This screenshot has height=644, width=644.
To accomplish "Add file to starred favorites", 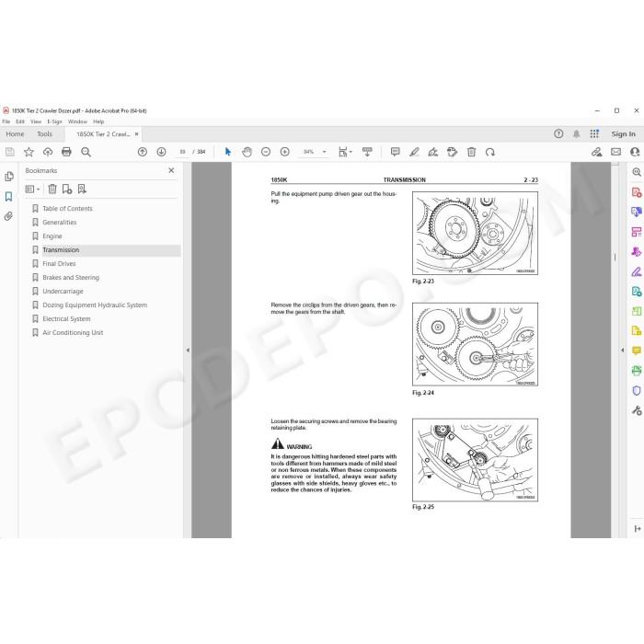I will (29, 152).
